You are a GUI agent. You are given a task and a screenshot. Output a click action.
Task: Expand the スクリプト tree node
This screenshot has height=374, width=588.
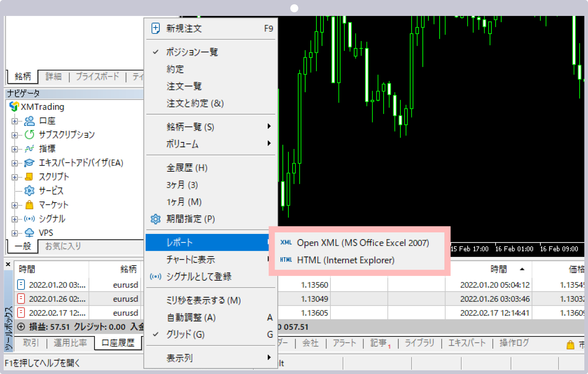tap(14, 177)
